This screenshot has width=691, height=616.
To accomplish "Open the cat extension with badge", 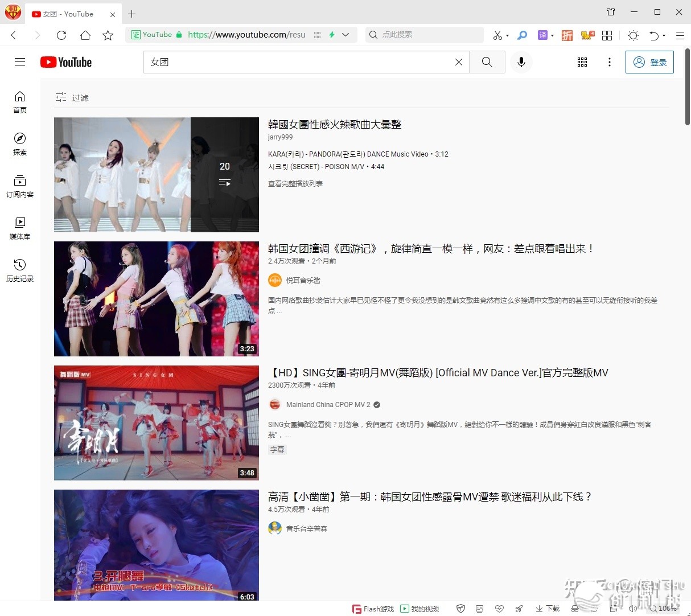I will click(x=587, y=35).
